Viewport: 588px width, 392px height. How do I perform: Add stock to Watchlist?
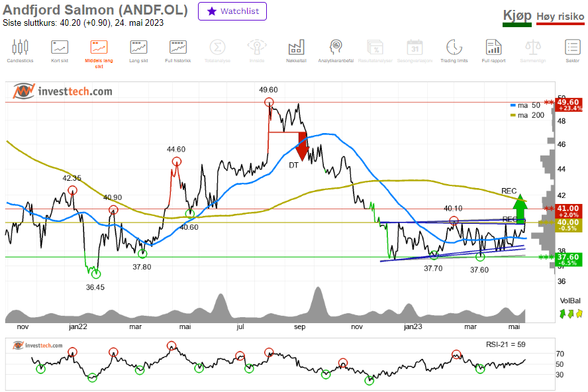[232, 11]
